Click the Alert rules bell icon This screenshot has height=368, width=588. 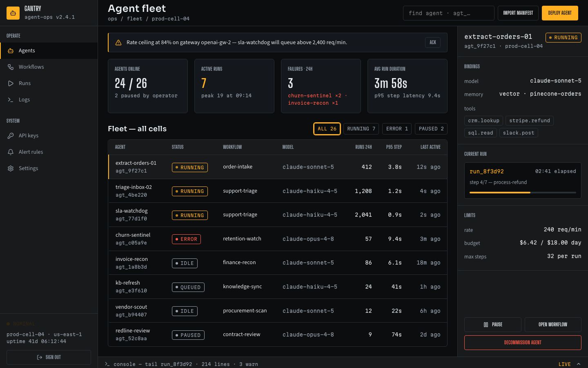(x=11, y=152)
